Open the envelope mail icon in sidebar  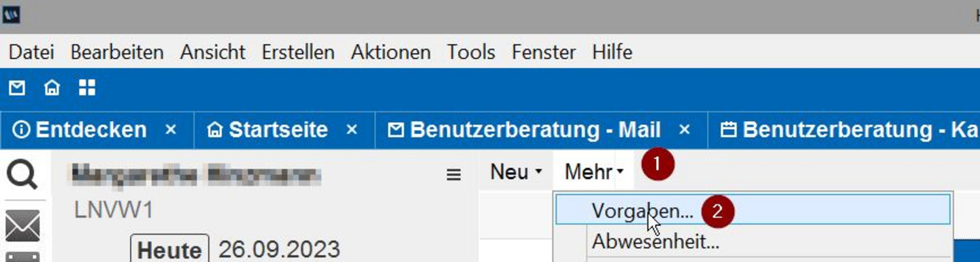pos(23,226)
